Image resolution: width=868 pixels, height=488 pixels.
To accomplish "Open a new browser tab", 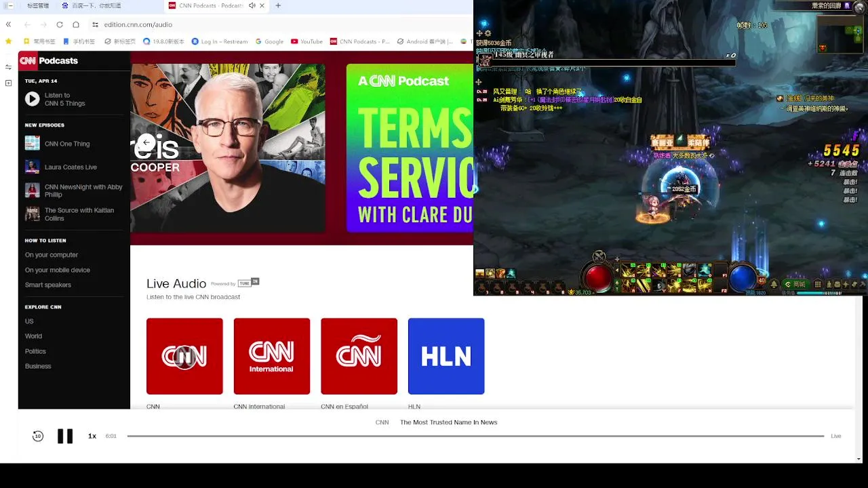I will point(278,5).
